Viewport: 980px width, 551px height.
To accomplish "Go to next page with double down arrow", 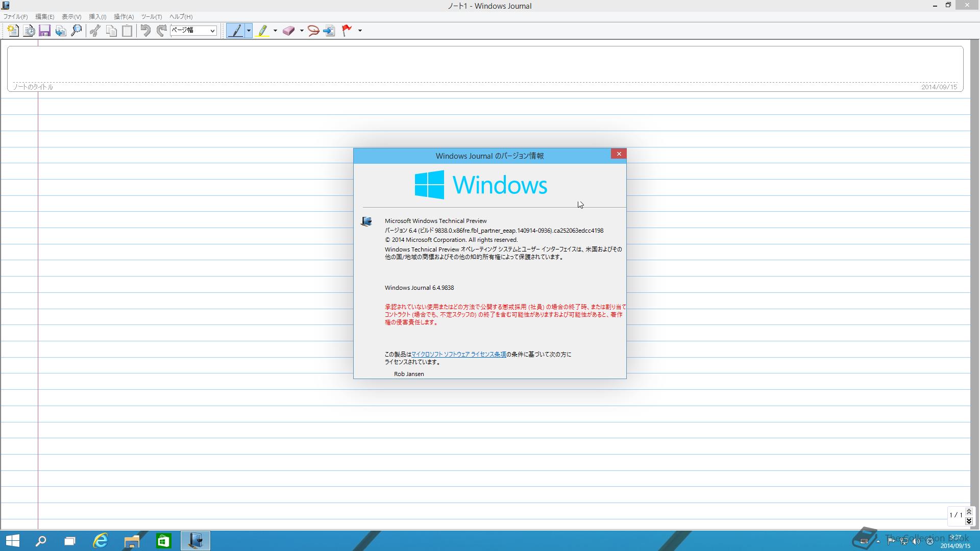I will click(x=969, y=521).
